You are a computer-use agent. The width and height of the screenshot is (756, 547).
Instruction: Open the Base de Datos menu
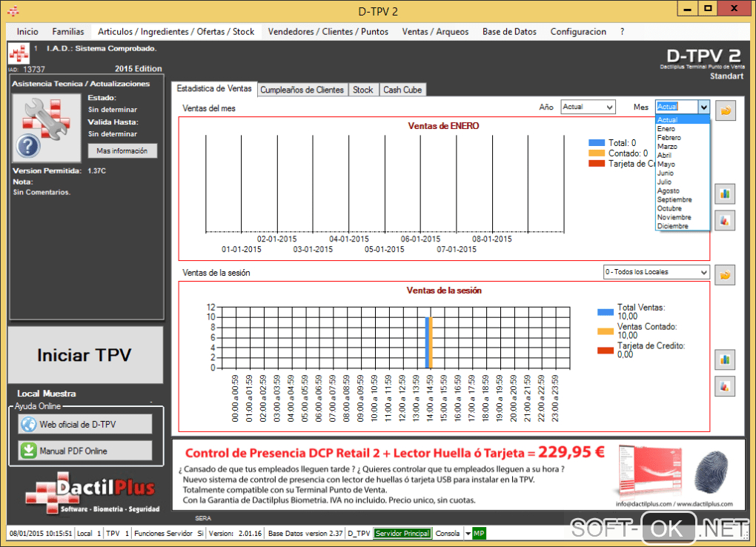tap(509, 31)
